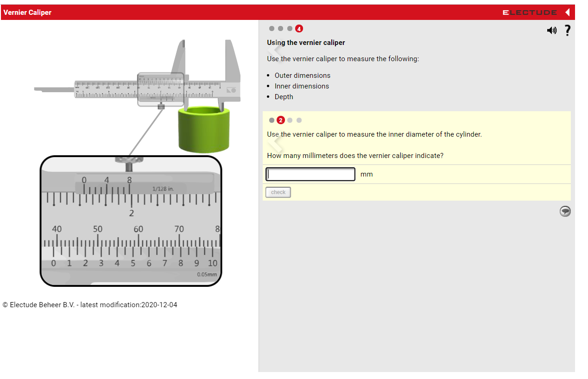Open help via the question mark icon
The height and width of the screenshot is (379, 588).
pos(567,31)
